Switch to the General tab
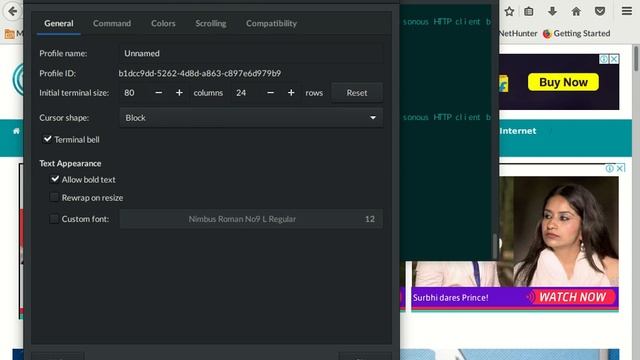The image size is (640, 360). point(59,23)
